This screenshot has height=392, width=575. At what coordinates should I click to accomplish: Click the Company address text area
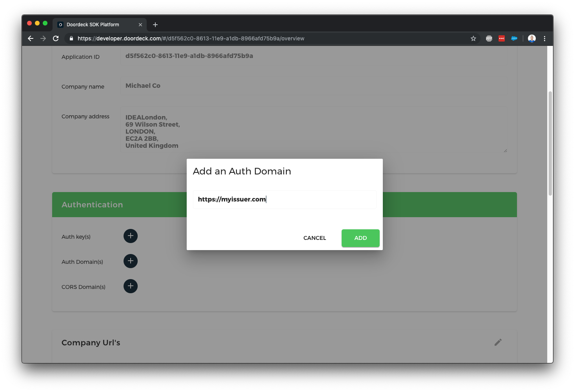(x=314, y=129)
